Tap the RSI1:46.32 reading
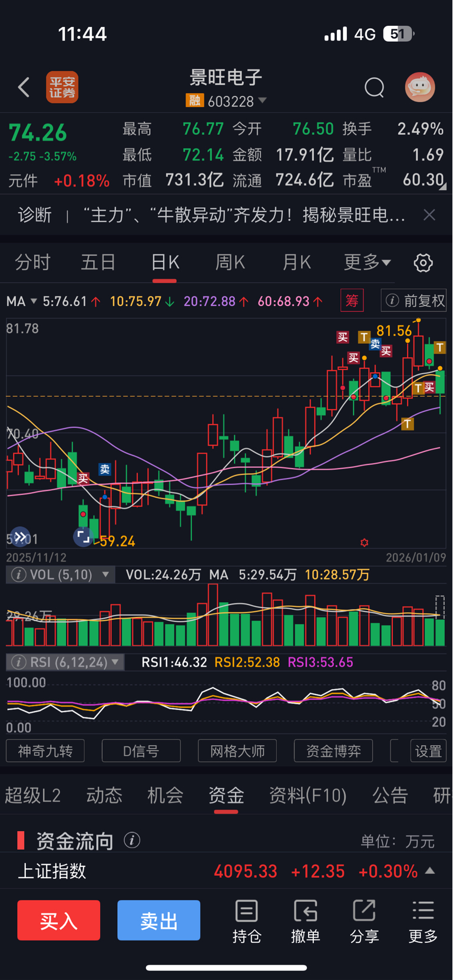This screenshot has height=980, width=453. 174,662
